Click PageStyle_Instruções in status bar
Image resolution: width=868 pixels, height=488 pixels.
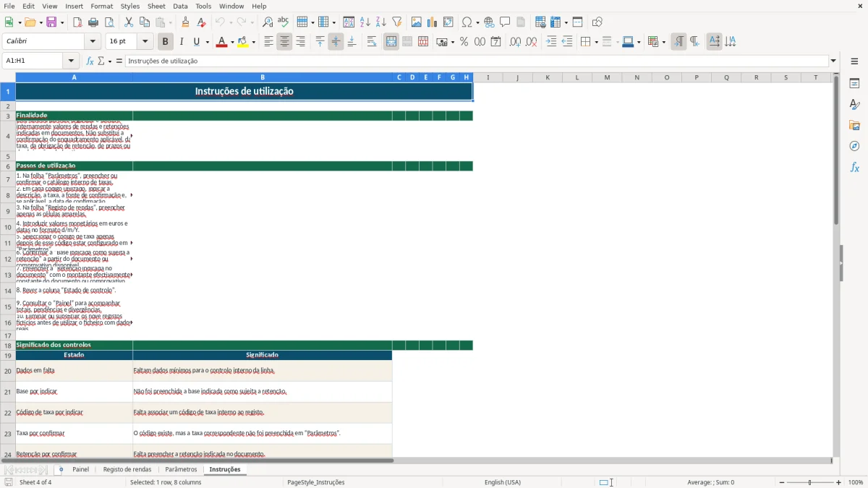click(x=316, y=482)
